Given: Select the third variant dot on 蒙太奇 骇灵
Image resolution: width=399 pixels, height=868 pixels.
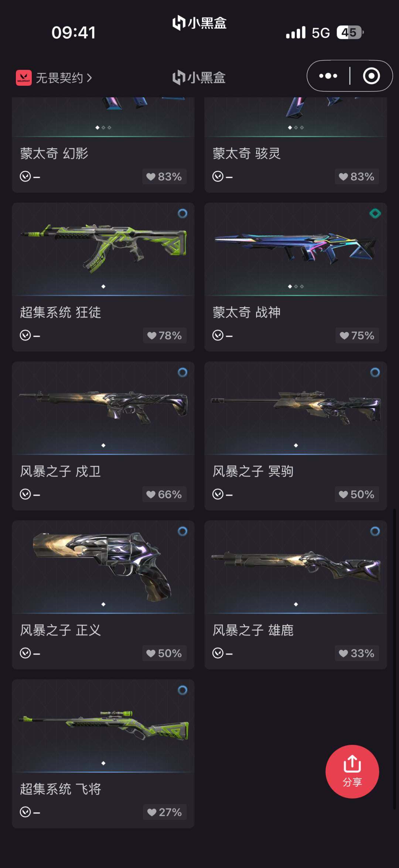Looking at the screenshot, I should (x=302, y=128).
